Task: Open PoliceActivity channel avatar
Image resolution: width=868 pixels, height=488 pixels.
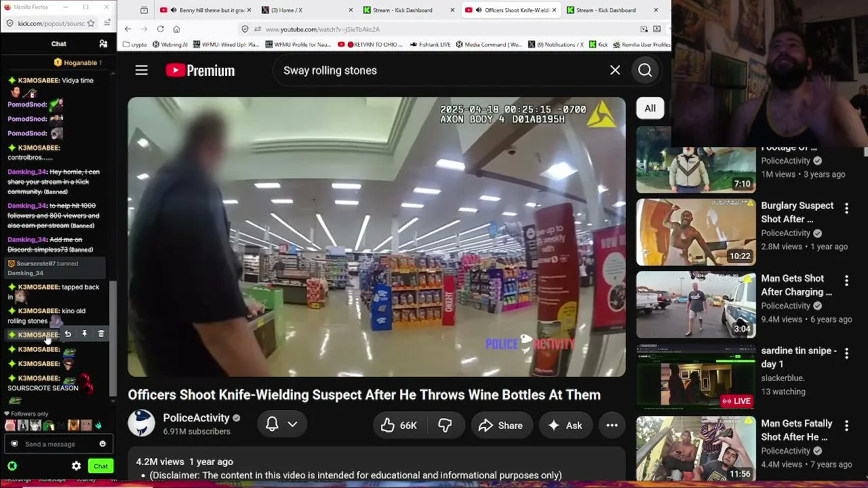Action: (142, 424)
